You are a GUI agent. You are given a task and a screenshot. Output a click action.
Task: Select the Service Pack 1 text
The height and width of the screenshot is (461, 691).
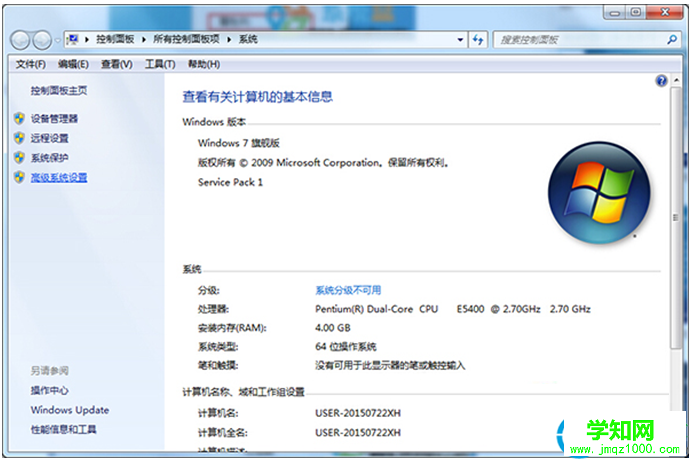(230, 182)
